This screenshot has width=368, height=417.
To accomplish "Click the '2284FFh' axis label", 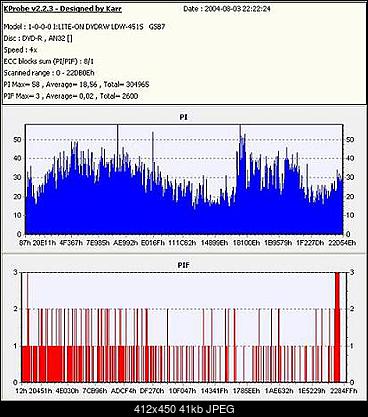I will 343,391.
